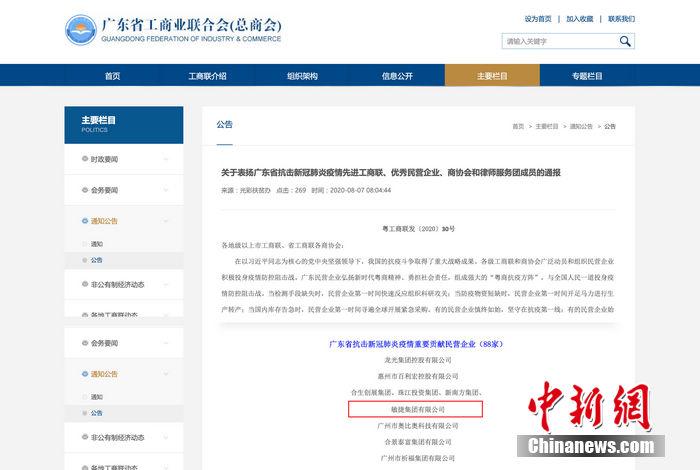Image resolution: width=700 pixels, height=470 pixels.
Task: Open the 专题栏目 navigation item
Action: point(587,76)
